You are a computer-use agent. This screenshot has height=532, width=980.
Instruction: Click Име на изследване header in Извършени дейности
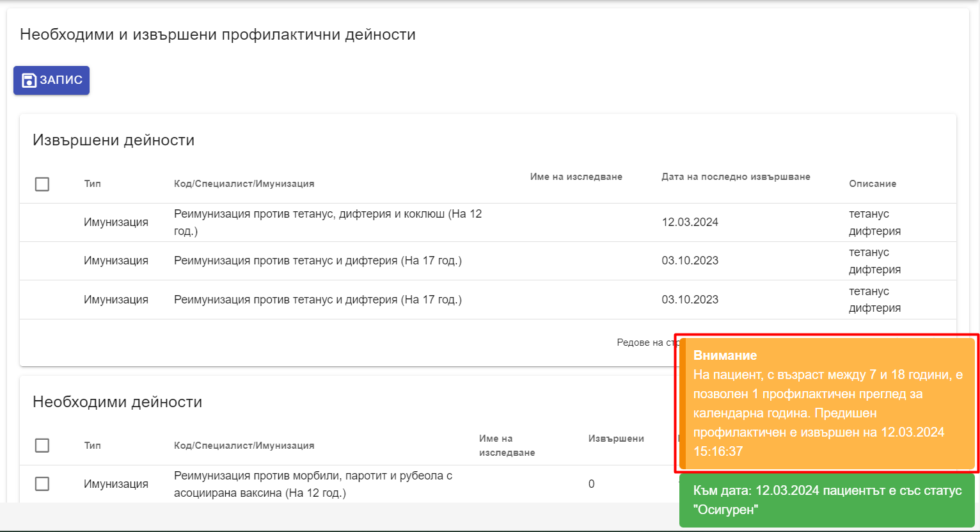576,177
